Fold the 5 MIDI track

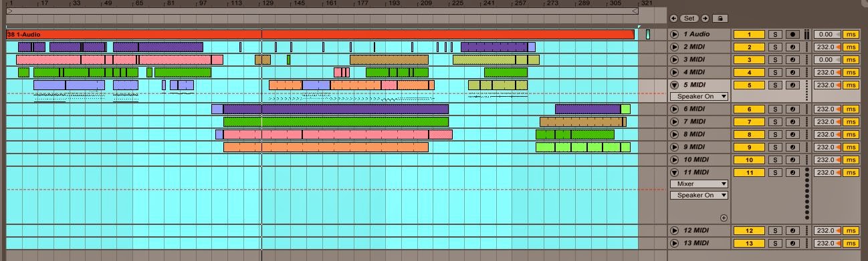(675, 85)
